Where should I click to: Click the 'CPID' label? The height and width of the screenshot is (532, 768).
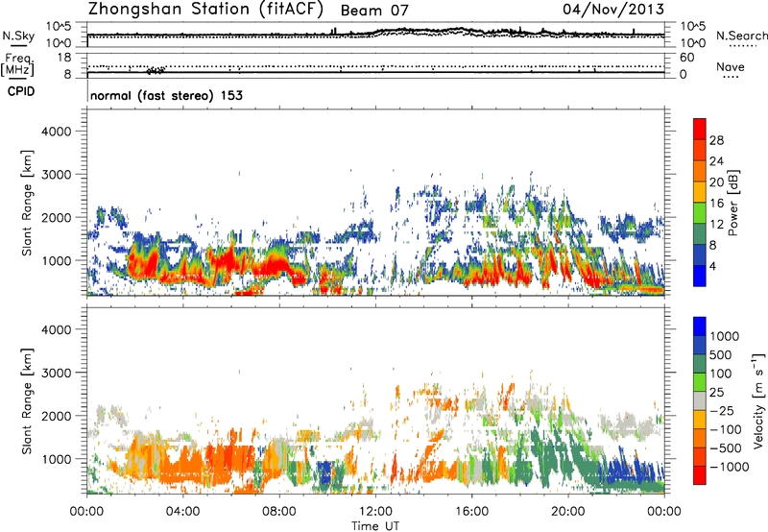21,91
